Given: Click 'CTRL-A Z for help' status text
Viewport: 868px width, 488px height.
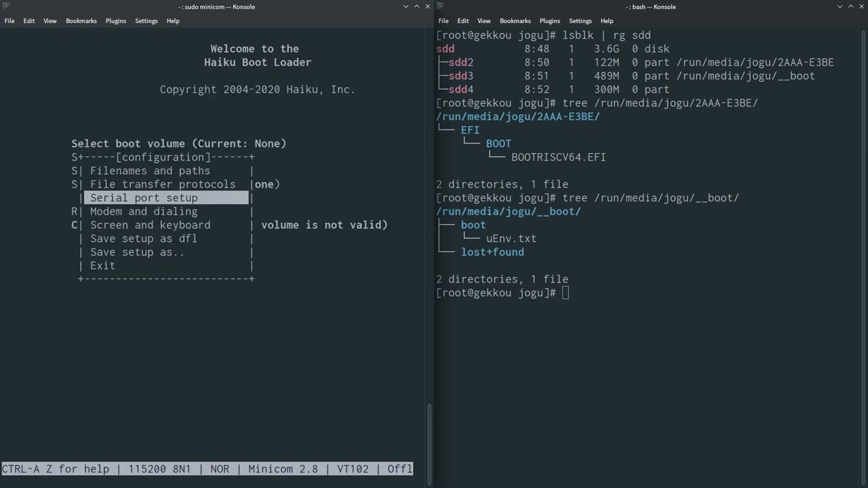Looking at the screenshot, I should (x=55, y=469).
